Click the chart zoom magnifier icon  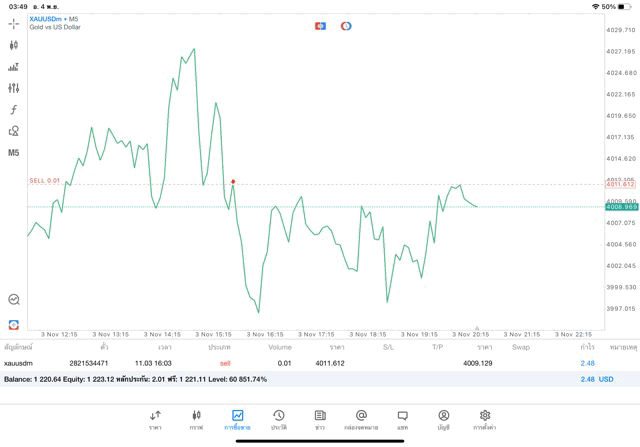pyautogui.click(x=14, y=299)
